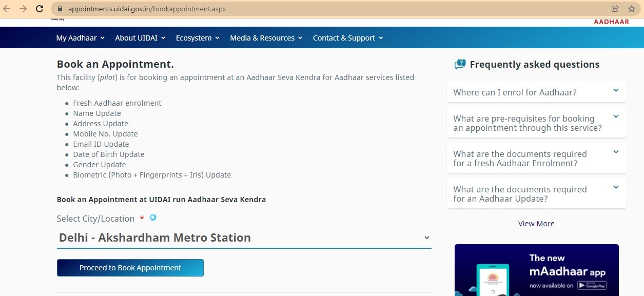Click the padlock site security icon
Screen dimensions: 644x296
(60, 9)
